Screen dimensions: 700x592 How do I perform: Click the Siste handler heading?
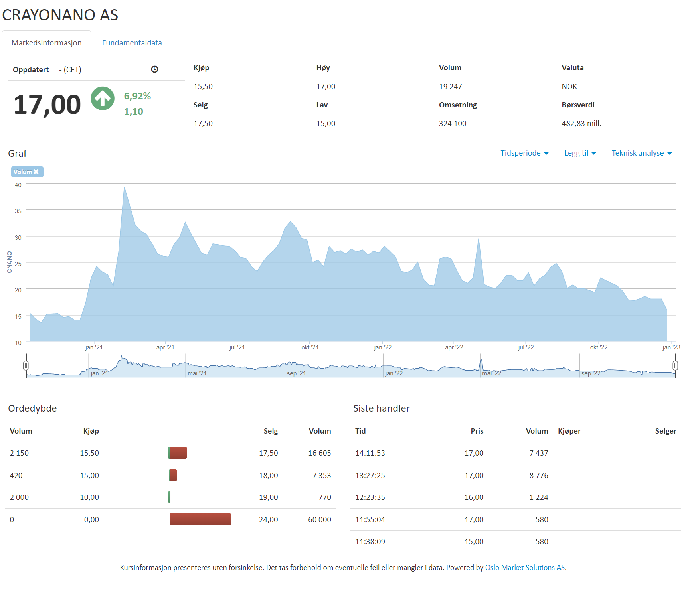tap(382, 408)
